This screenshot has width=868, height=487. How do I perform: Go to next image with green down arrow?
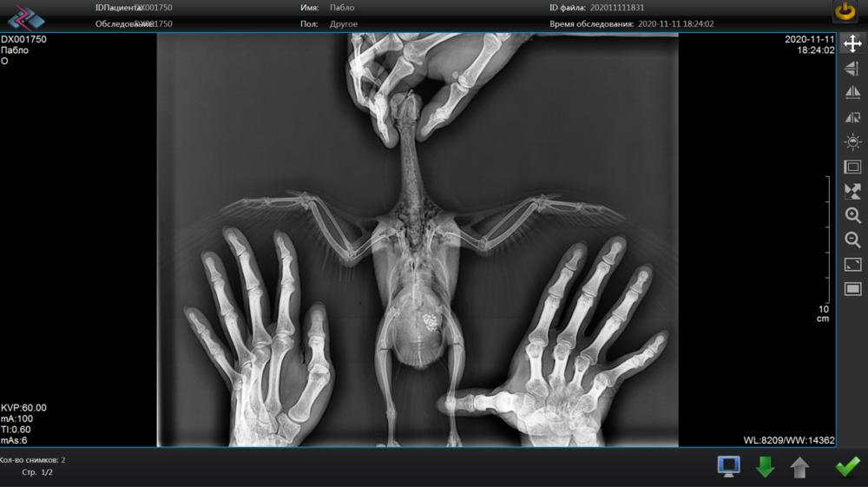[765, 467]
